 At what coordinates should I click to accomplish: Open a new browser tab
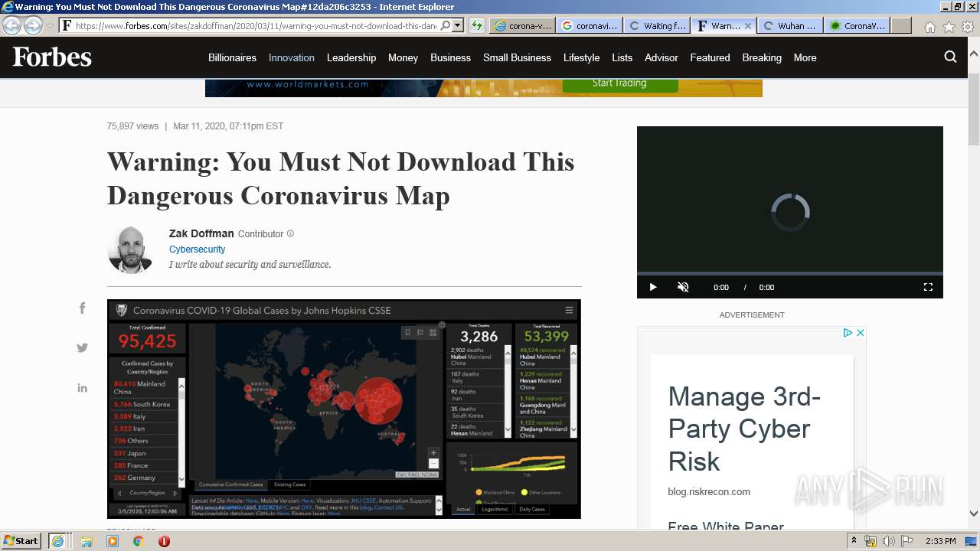[x=901, y=25]
